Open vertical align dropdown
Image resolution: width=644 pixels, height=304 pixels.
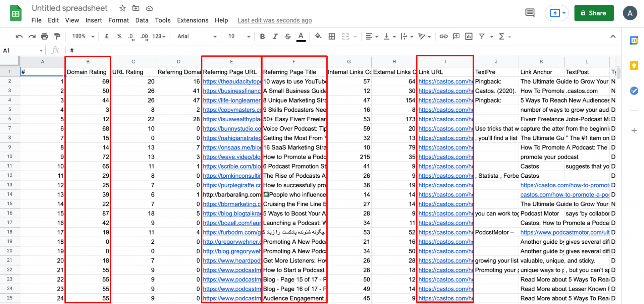(389, 37)
